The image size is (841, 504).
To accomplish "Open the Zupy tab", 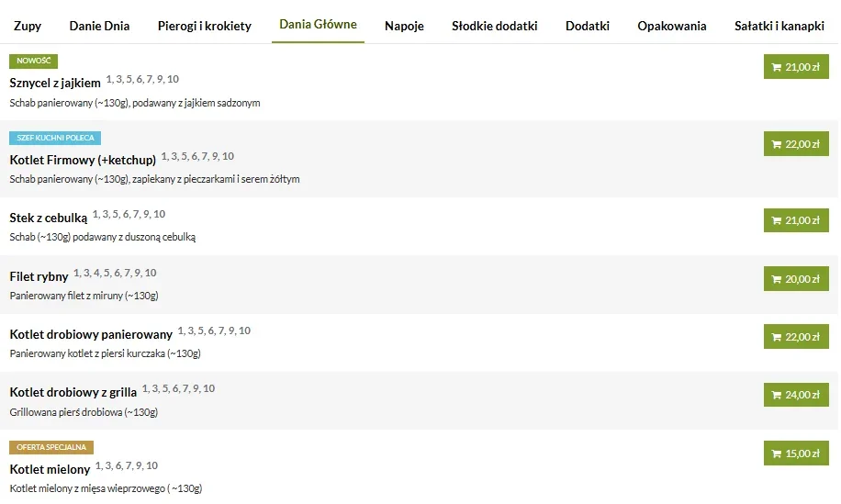I will 28,26.
